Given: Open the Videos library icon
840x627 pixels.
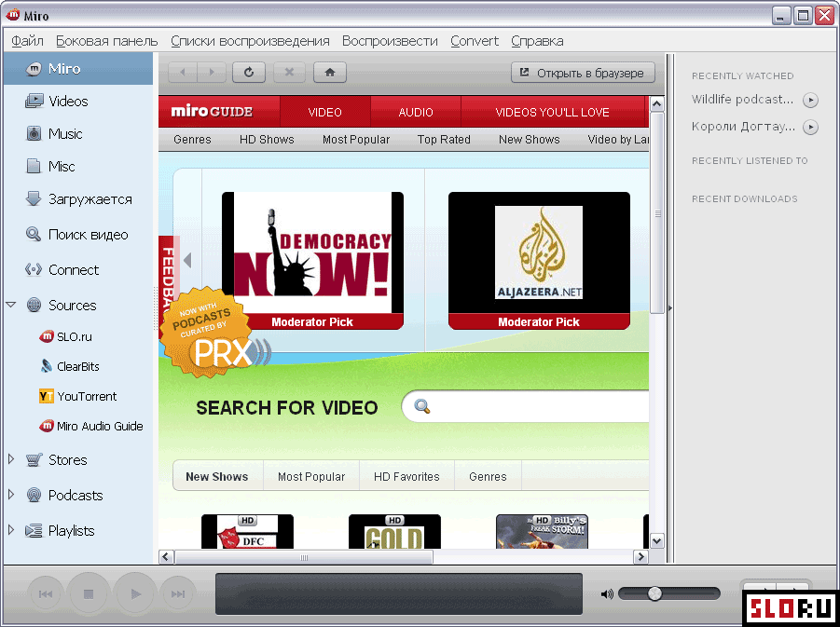Looking at the screenshot, I should pos(34,101).
